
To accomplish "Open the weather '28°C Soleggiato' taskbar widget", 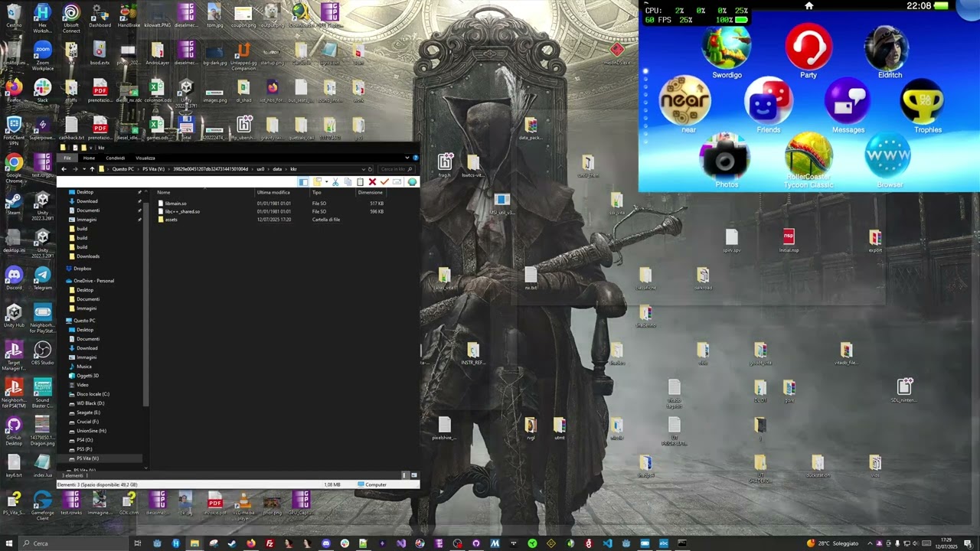I will coord(833,543).
